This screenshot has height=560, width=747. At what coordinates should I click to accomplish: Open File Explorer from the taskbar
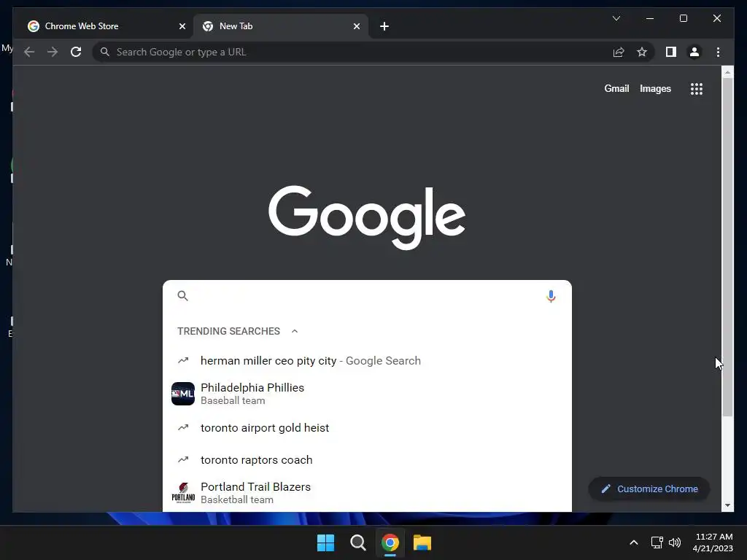pos(422,542)
